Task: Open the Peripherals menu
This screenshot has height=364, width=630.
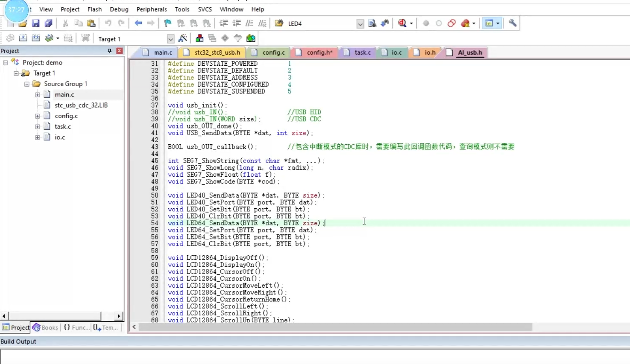Action: coord(152,9)
